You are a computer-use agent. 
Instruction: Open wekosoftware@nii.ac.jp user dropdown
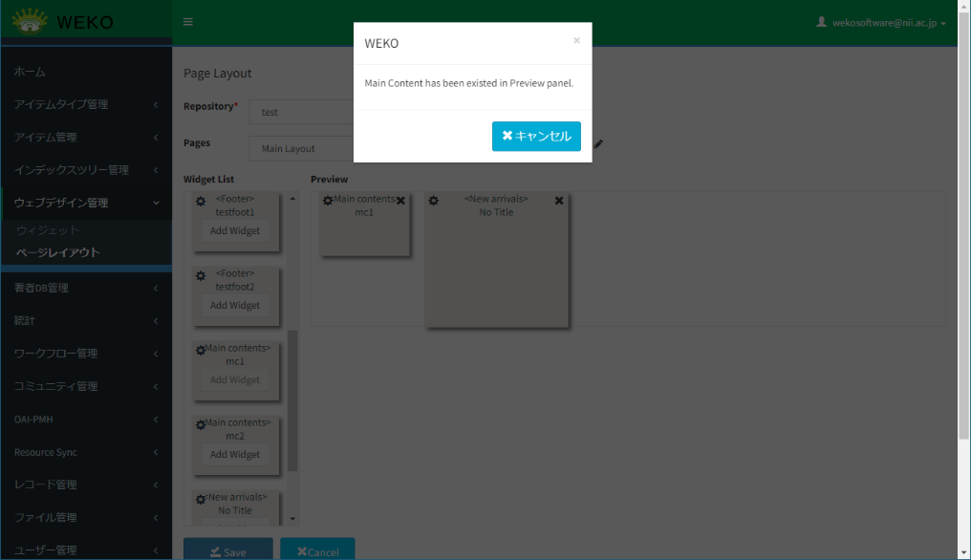click(881, 22)
